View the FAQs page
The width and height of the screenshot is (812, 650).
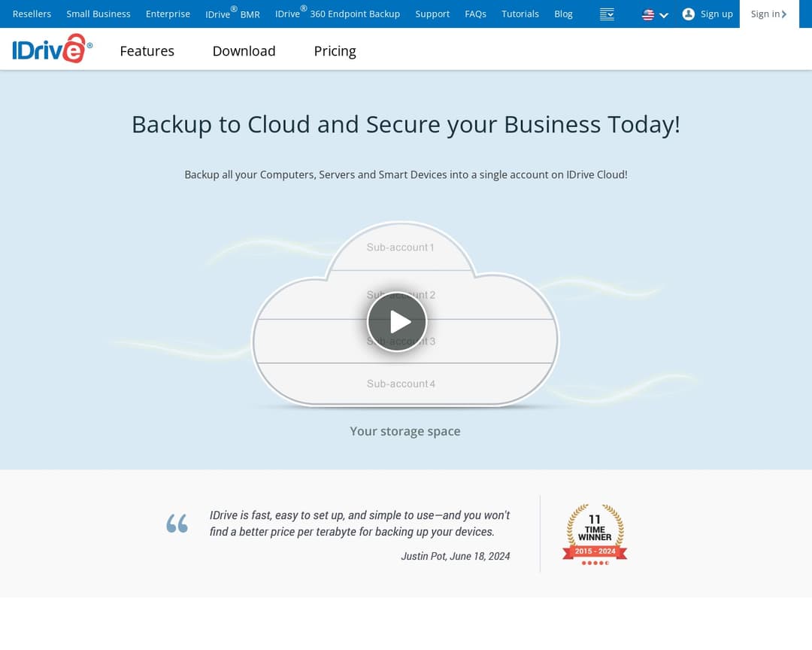pyautogui.click(x=475, y=14)
